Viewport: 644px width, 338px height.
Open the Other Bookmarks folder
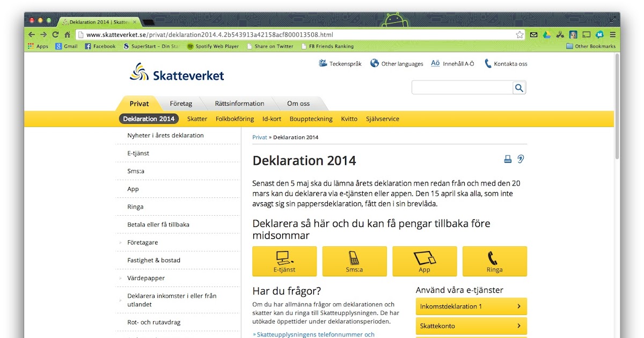(x=591, y=46)
